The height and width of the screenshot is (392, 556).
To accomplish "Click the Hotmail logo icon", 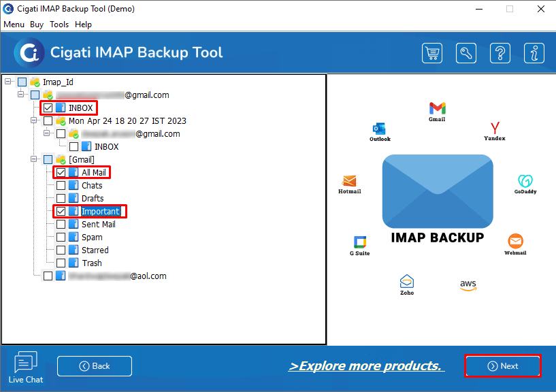I will point(349,181).
